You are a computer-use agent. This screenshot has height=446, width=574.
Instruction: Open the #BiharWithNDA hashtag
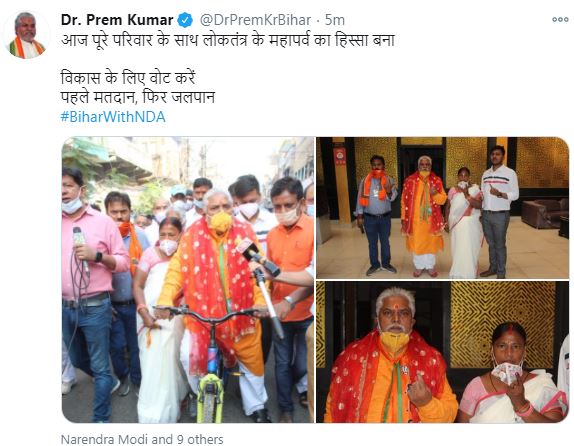coord(113,117)
